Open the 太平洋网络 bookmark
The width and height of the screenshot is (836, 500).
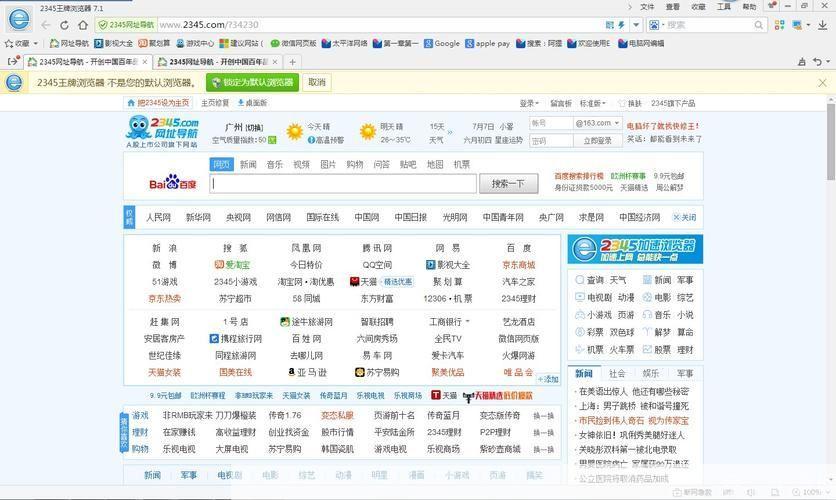tap(345, 44)
